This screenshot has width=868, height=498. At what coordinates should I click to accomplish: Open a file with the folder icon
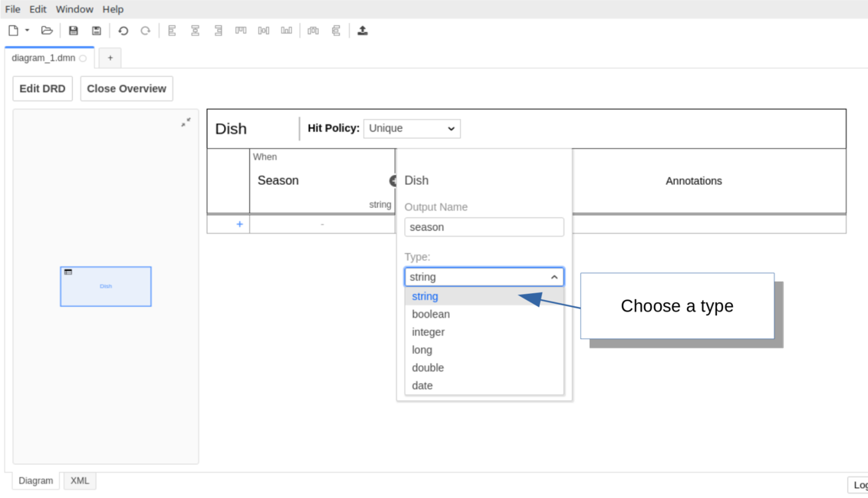click(x=47, y=31)
